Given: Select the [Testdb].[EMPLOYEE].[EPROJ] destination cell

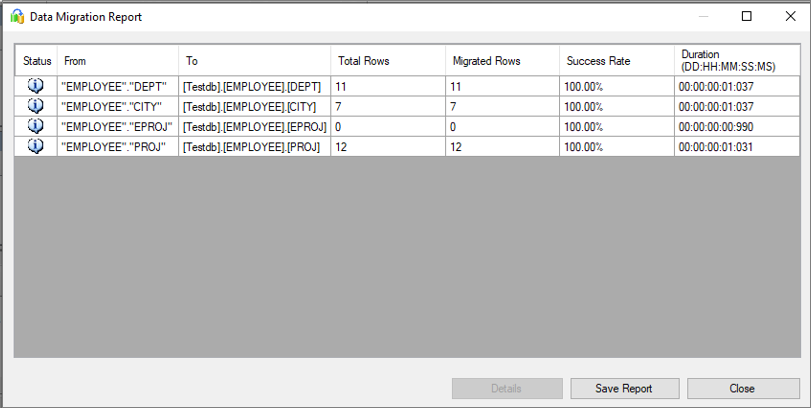Looking at the screenshot, I should (x=254, y=127).
